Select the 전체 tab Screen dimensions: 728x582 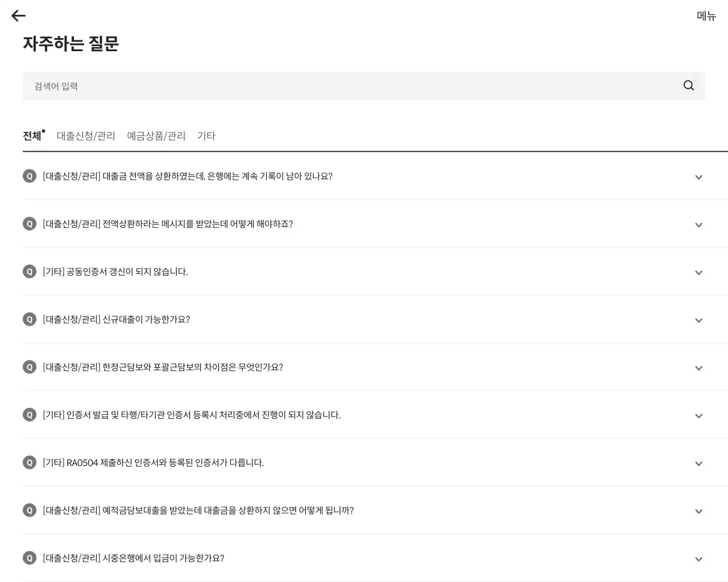(32, 136)
